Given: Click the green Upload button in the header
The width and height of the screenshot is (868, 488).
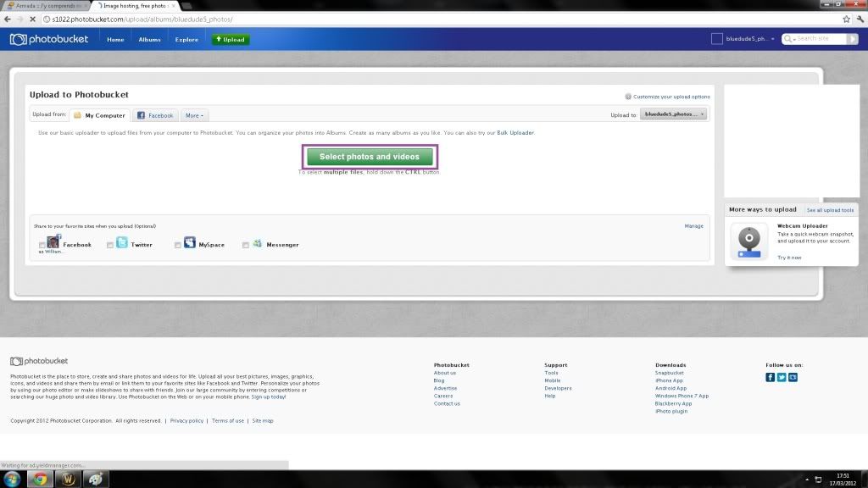Looking at the screenshot, I should pos(231,39).
